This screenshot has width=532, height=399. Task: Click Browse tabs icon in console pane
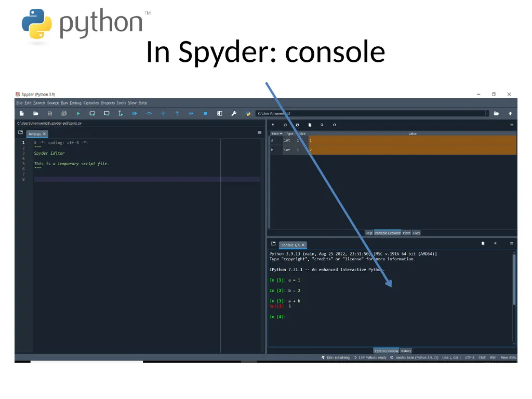click(273, 244)
